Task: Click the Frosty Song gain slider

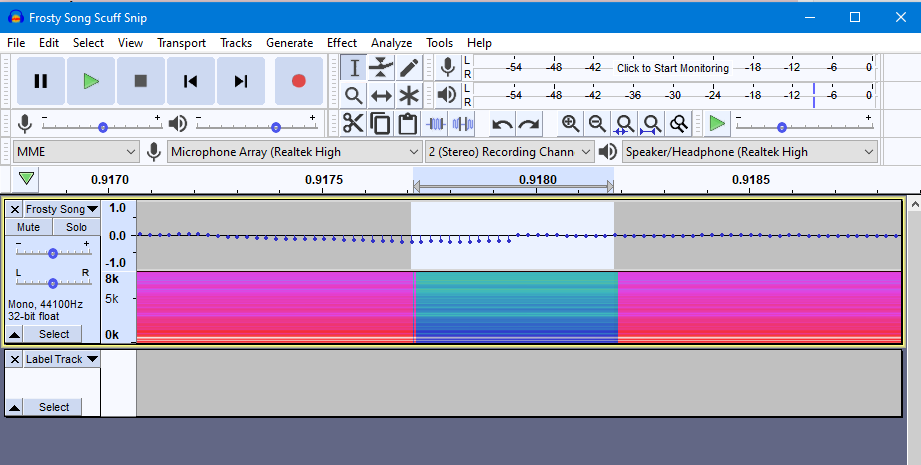Action: 52,253
